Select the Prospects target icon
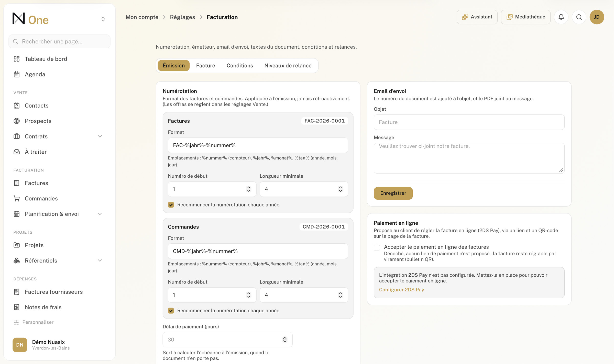 coord(17,121)
